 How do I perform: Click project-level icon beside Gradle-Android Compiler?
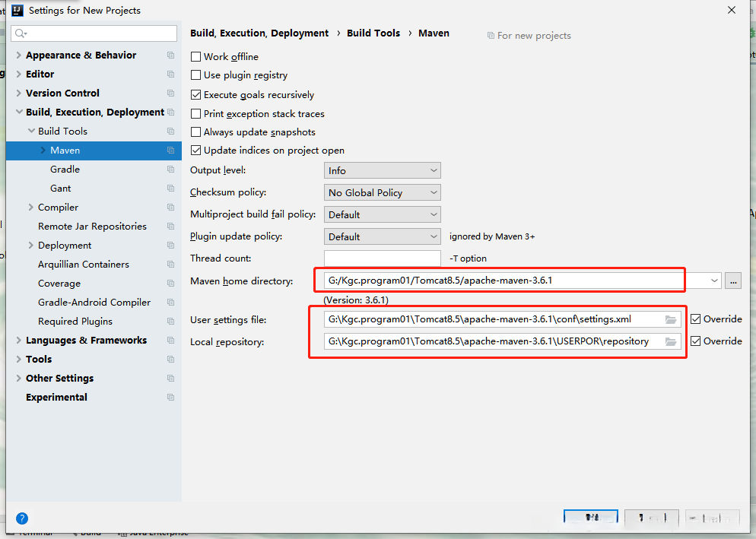(x=170, y=303)
